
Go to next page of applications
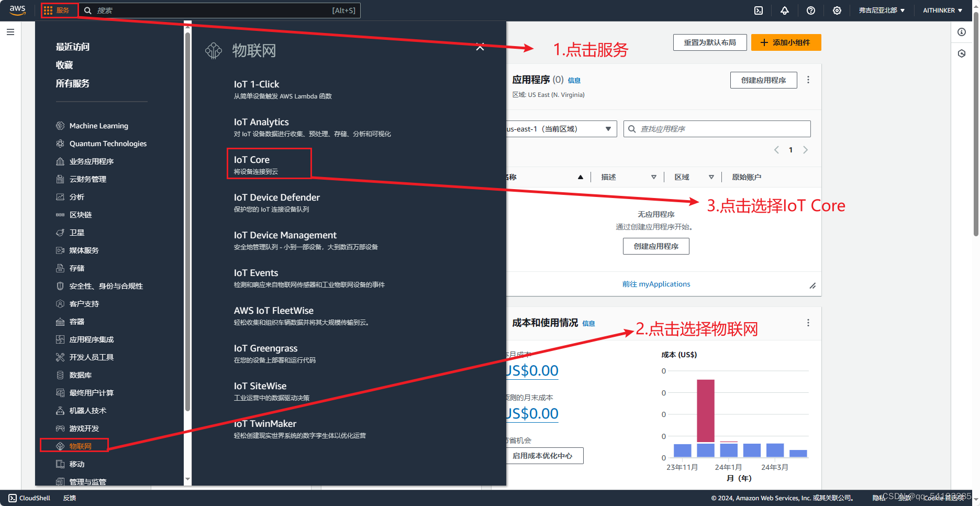pos(806,150)
